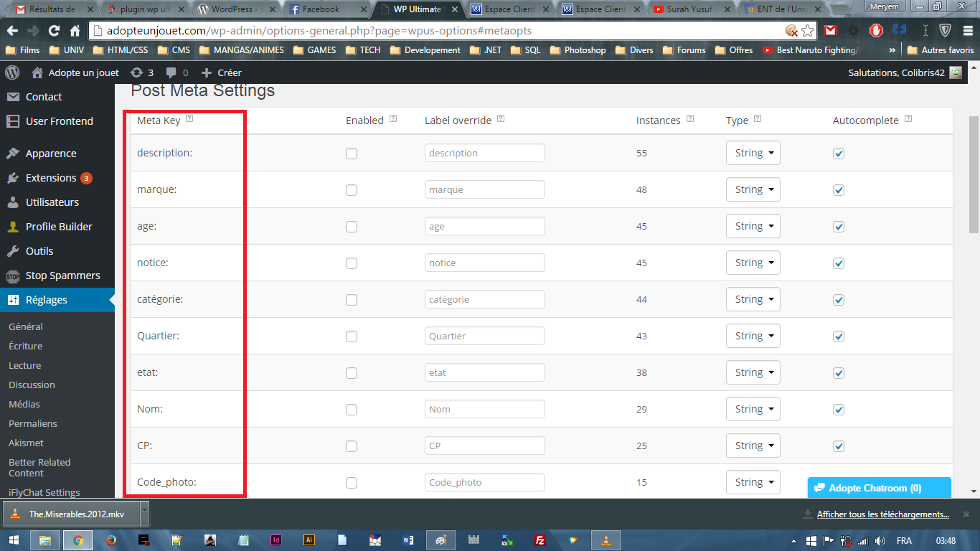Open Adobe Illustrator from the taskbar

tap(309, 540)
